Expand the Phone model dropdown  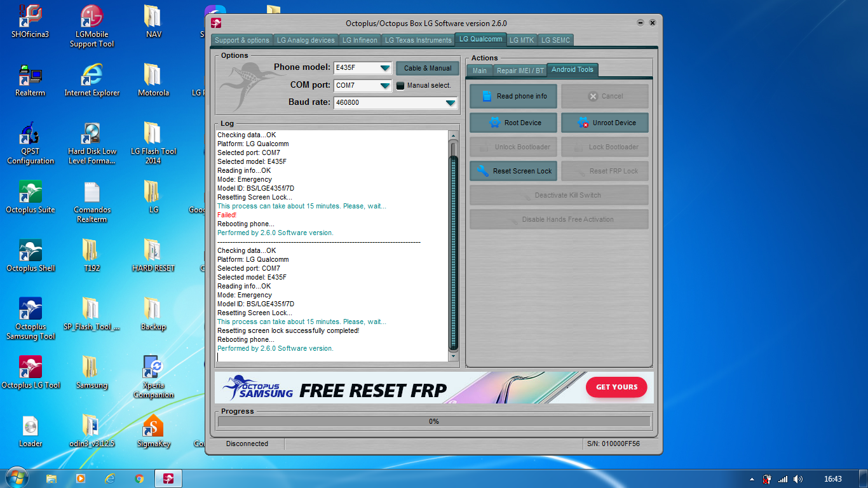(x=385, y=68)
